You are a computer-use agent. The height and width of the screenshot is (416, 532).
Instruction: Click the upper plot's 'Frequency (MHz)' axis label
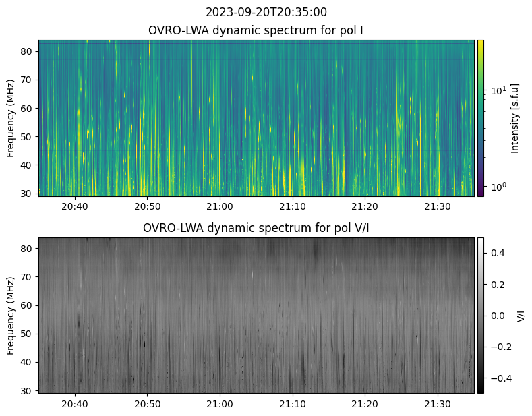coord(11,118)
